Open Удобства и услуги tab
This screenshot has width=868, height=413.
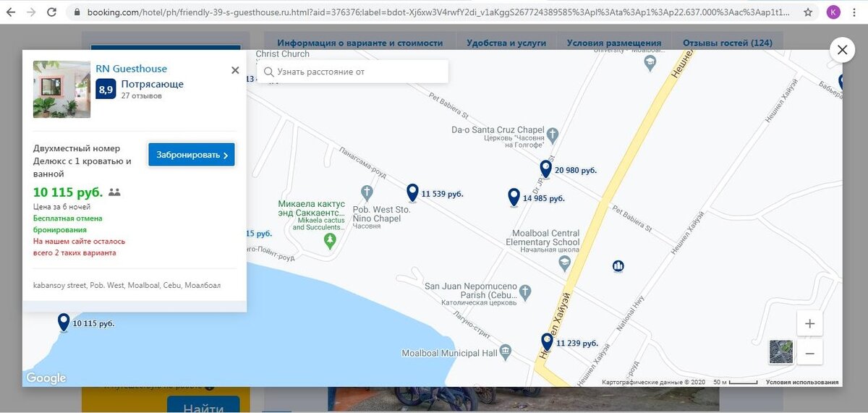[506, 43]
